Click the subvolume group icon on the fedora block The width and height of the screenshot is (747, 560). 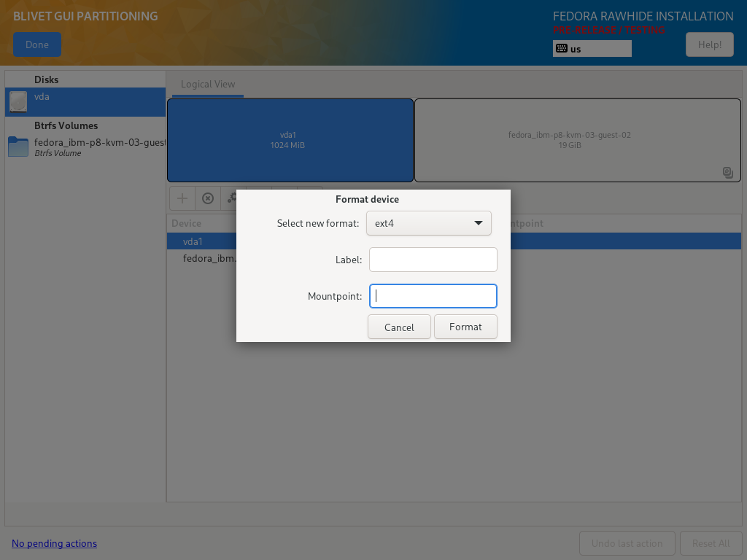[x=727, y=172]
